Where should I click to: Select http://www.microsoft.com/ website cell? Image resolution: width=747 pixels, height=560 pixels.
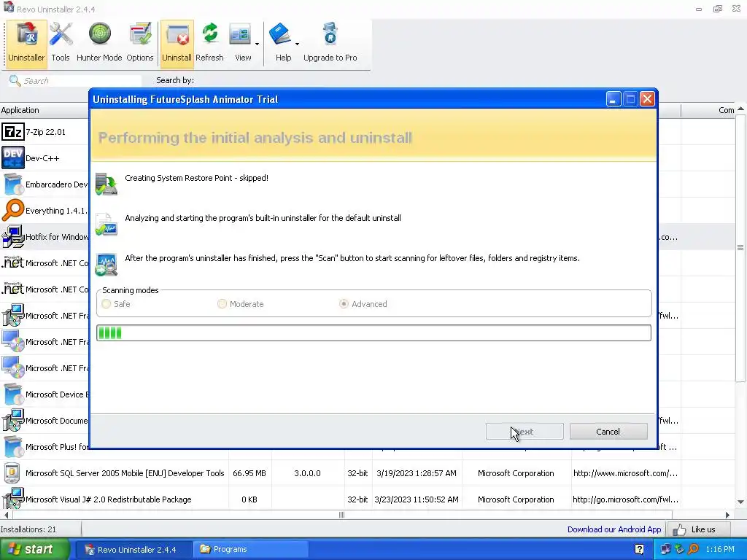[625, 472]
